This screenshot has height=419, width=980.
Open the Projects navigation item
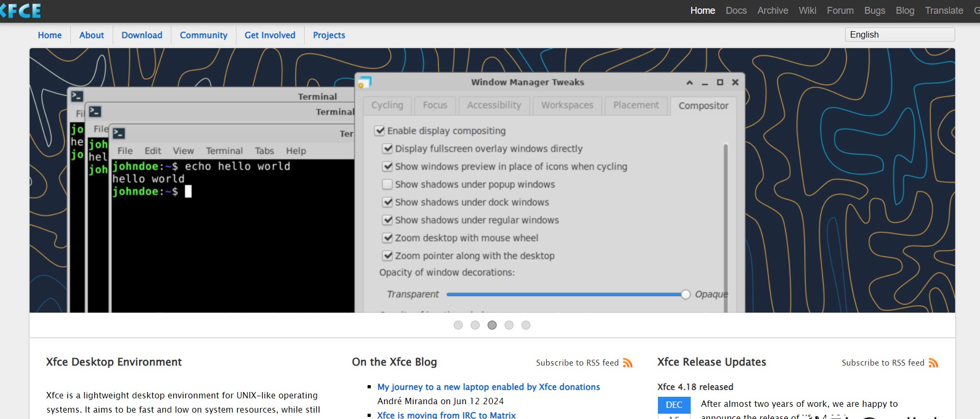[x=328, y=35]
